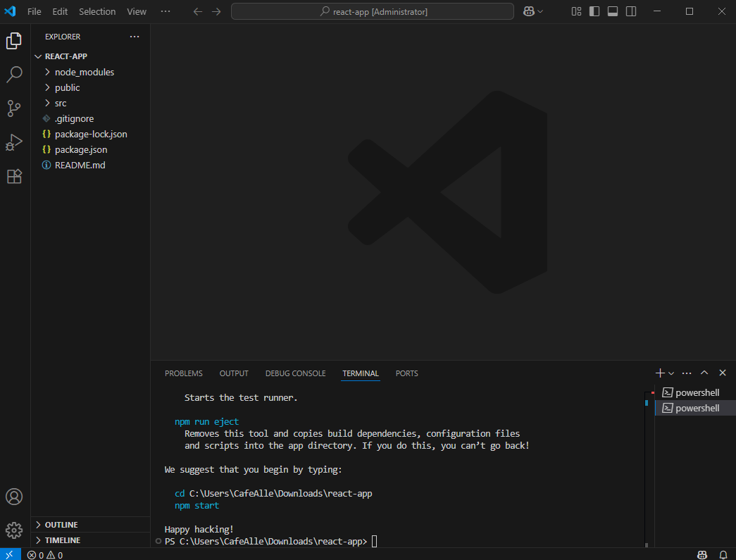Open Customize Layout icon
The height and width of the screenshot is (560, 736).
tap(576, 11)
